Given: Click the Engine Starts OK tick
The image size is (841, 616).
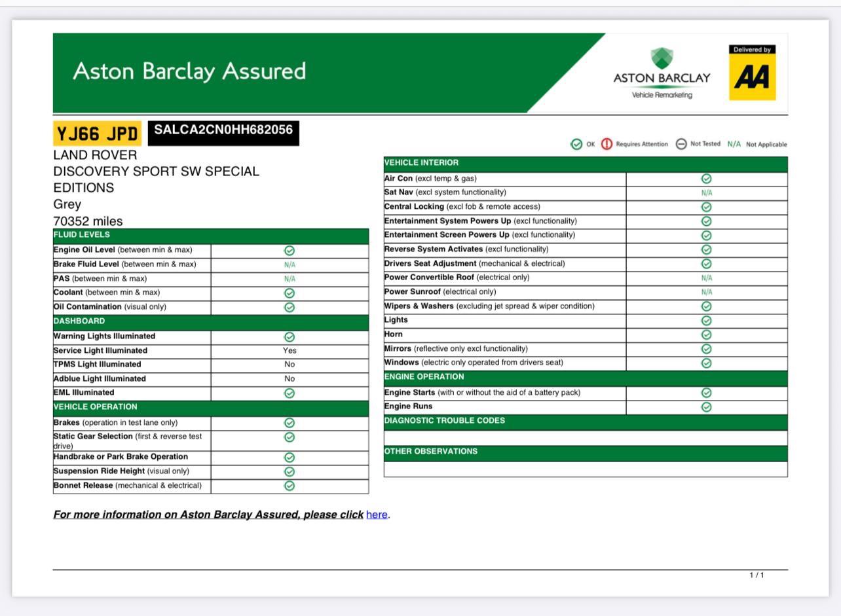Looking at the screenshot, I should [707, 393].
